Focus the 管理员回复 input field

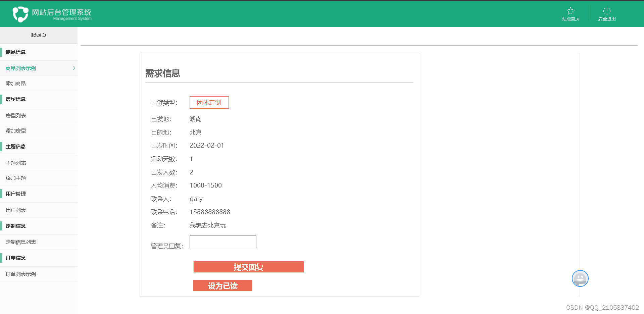point(223,242)
